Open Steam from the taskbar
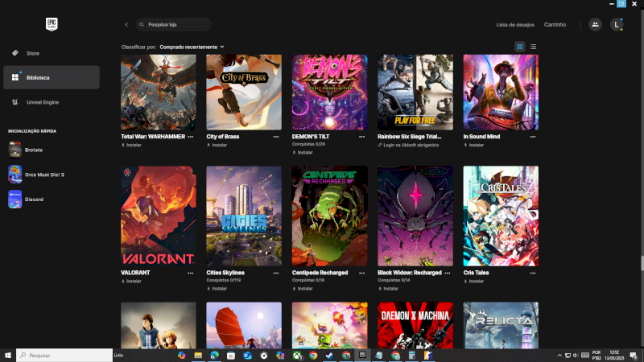Viewport: 644px width, 362px height. point(329,356)
